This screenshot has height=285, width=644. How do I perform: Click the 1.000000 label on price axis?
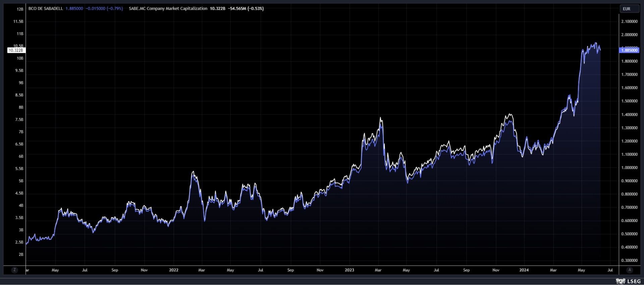629,168
